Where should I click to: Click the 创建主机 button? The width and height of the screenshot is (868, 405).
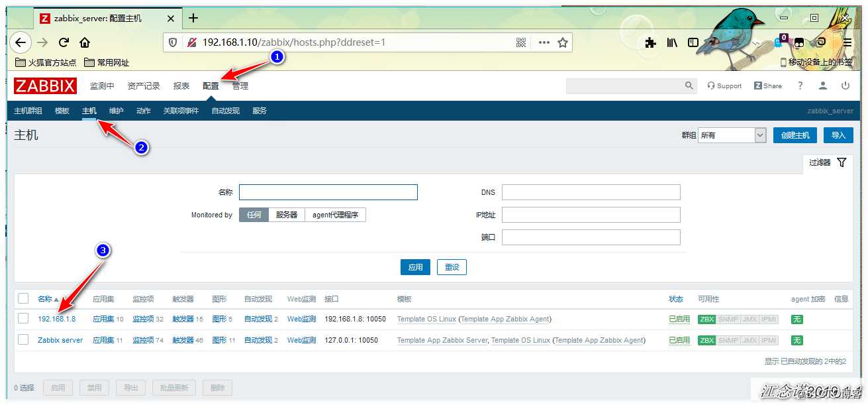(795, 135)
